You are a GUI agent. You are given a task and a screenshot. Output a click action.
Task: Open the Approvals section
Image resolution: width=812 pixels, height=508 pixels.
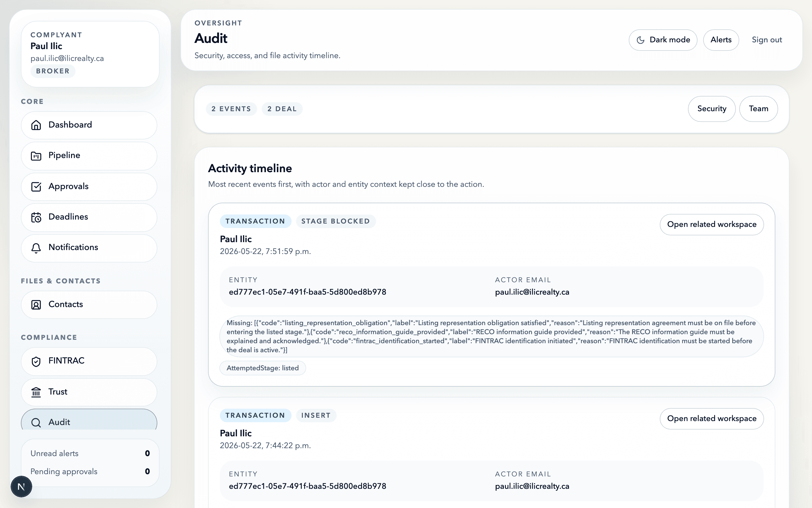89,187
